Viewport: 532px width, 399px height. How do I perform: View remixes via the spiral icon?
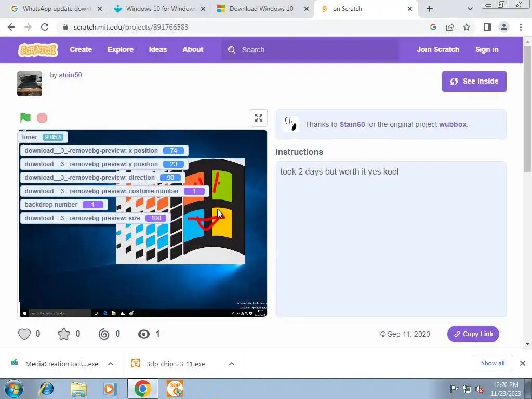point(104,334)
